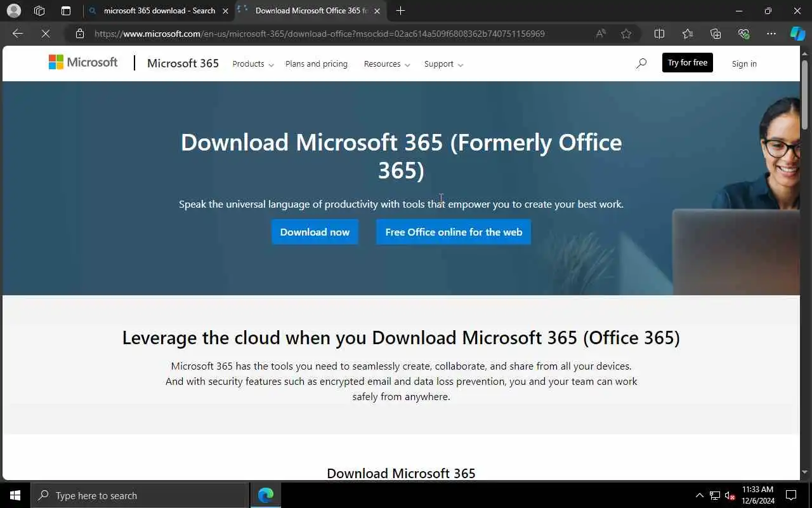Open the Workspaces icon in Edge
The width and height of the screenshot is (812, 508).
click(39, 11)
